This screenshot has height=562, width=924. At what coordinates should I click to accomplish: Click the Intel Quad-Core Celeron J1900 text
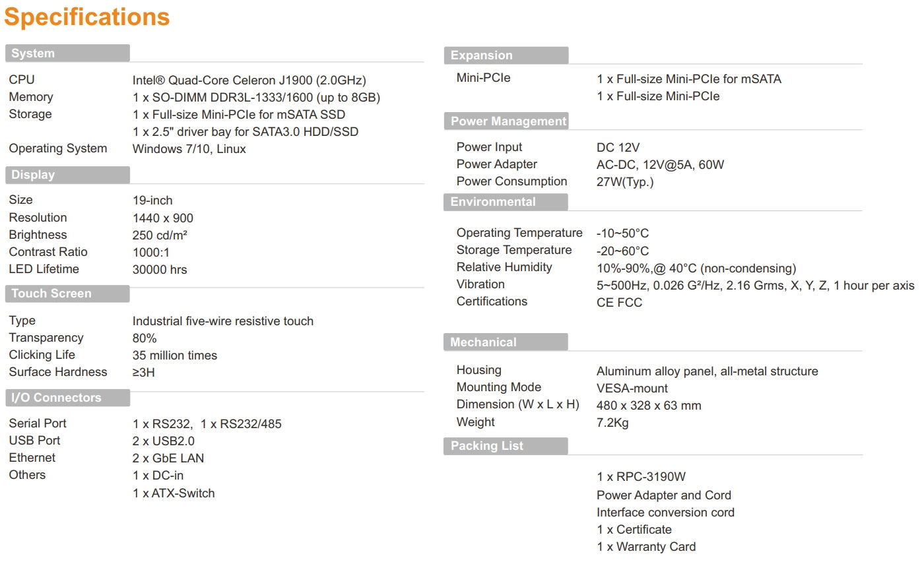tap(249, 80)
